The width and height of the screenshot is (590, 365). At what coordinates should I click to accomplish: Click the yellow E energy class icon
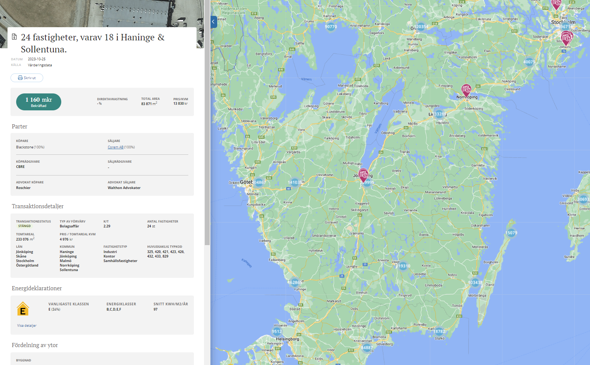[x=23, y=309]
